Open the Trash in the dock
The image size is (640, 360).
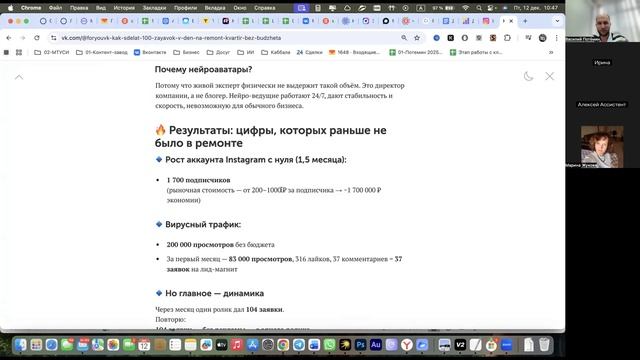pos(544,345)
